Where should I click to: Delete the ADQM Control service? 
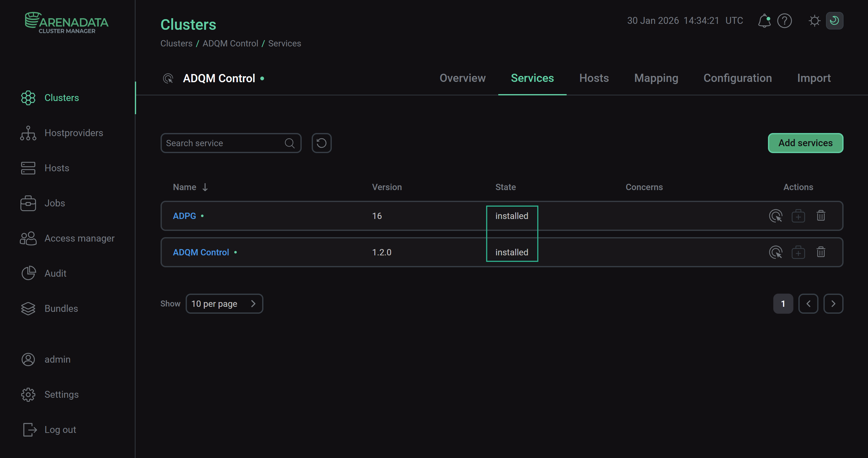click(821, 252)
